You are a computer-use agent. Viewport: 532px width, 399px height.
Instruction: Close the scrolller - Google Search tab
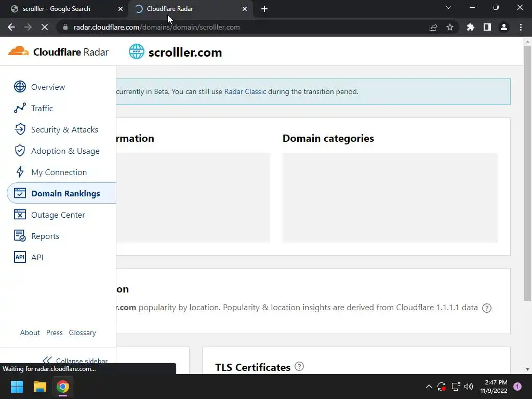121,9
